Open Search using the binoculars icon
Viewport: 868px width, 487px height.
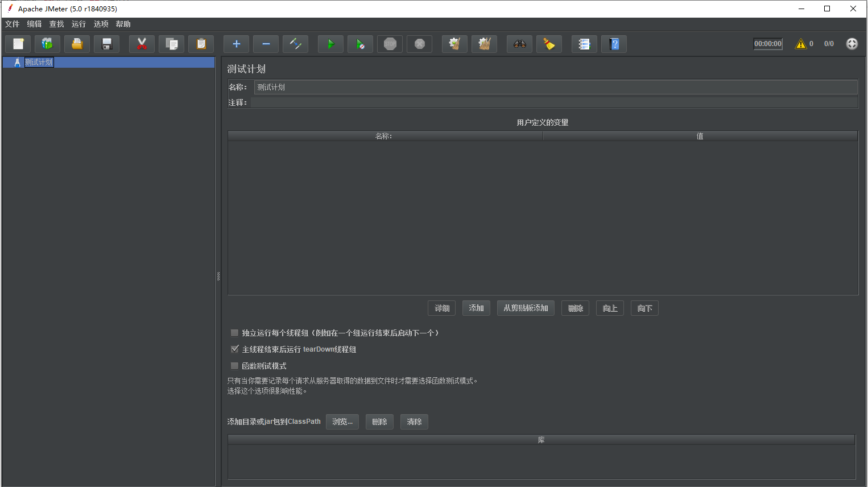[520, 44]
